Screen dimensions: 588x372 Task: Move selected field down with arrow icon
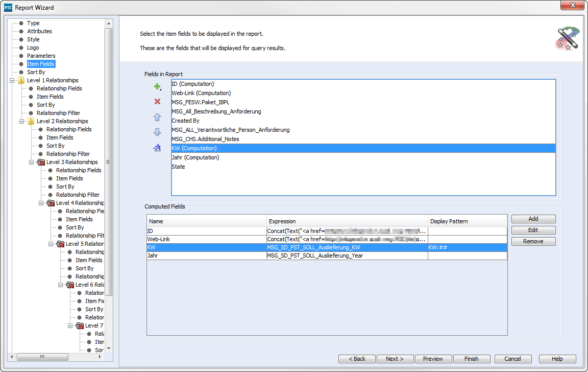pos(157,132)
